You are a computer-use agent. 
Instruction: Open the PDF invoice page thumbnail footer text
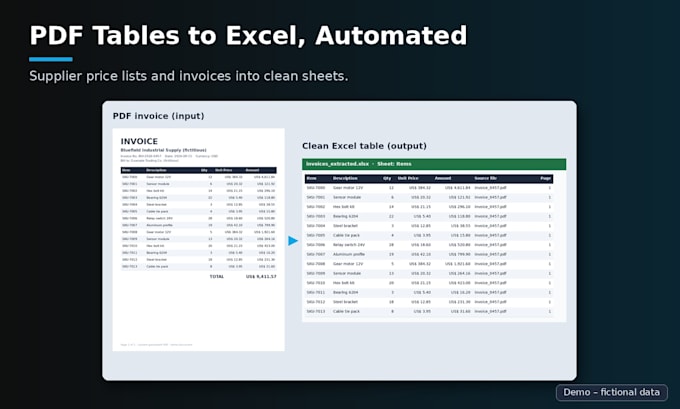[156, 345]
